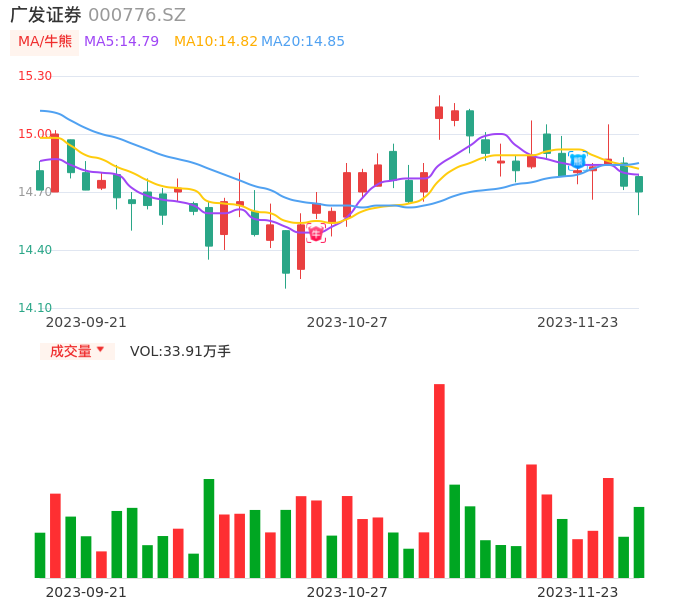Screen dimensions: 686x606
Task: Click the VOL:33.91万手 volume readout
Action: 180,351
